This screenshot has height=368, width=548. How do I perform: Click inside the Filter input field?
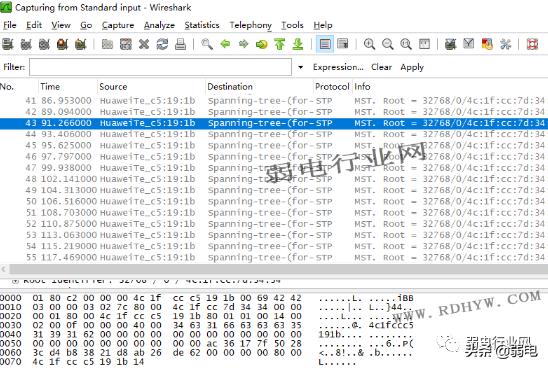[160, 67]
